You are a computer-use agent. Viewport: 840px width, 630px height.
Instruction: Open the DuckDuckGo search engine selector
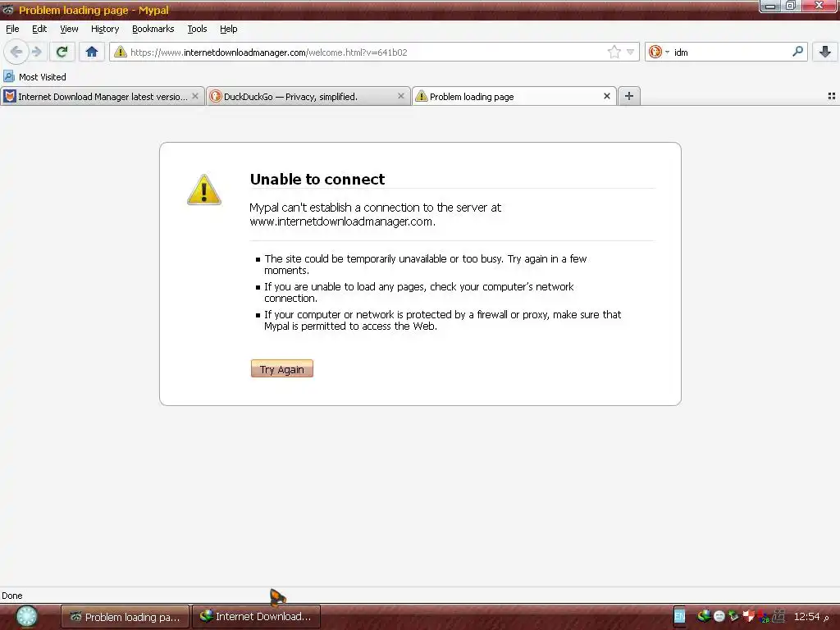(x=659, y=52)
